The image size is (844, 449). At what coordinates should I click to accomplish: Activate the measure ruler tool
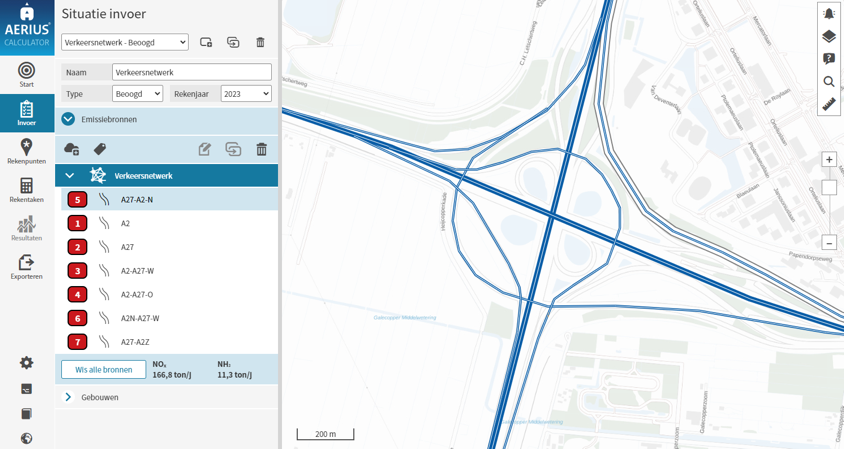[829, 104]
